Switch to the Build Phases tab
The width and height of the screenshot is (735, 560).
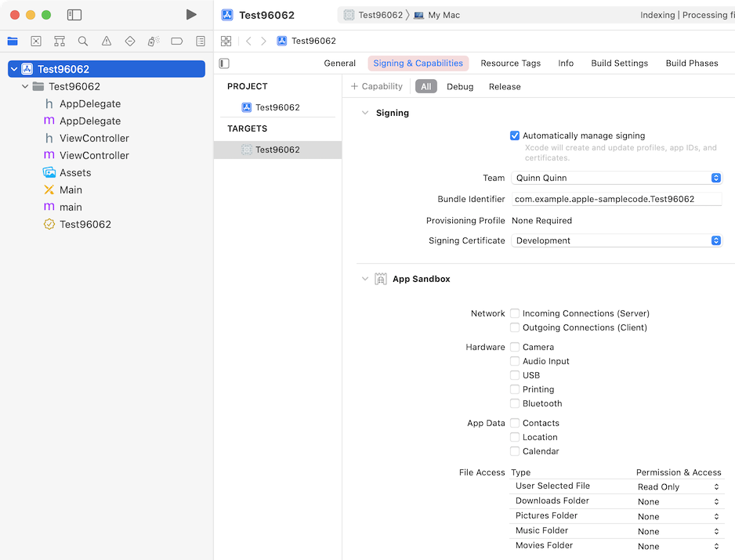pyautogui.click(x=692, y=63)
